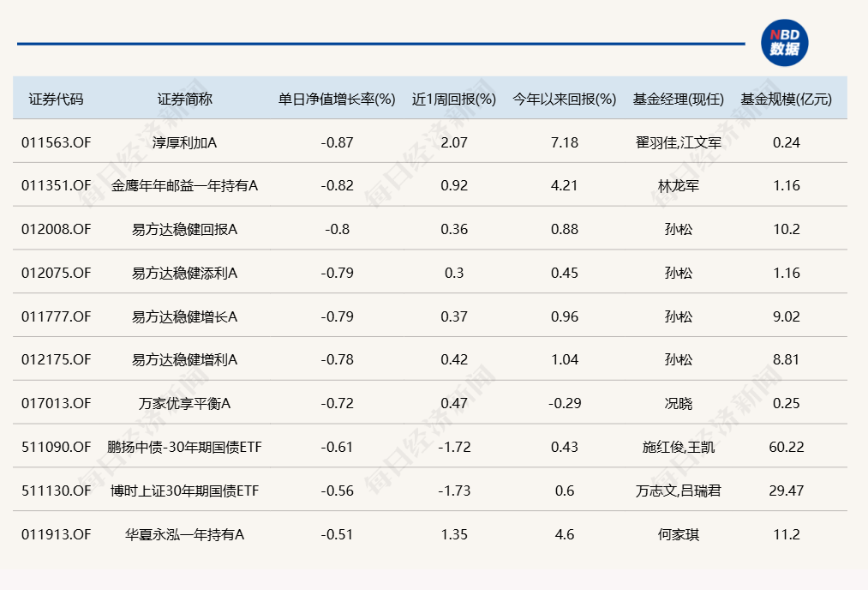
Task: Select the 近1周回报(%) header
Action: tap(454, 99)
